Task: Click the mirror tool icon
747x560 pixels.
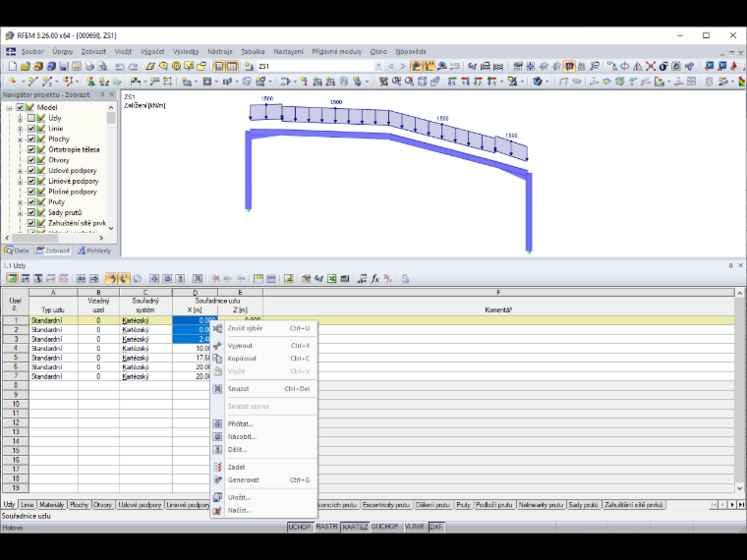Action: point(638,66)
